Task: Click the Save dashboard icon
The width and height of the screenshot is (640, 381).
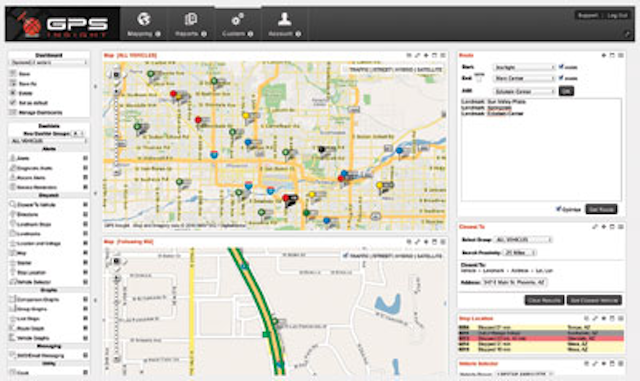Action: click(13, 74)
